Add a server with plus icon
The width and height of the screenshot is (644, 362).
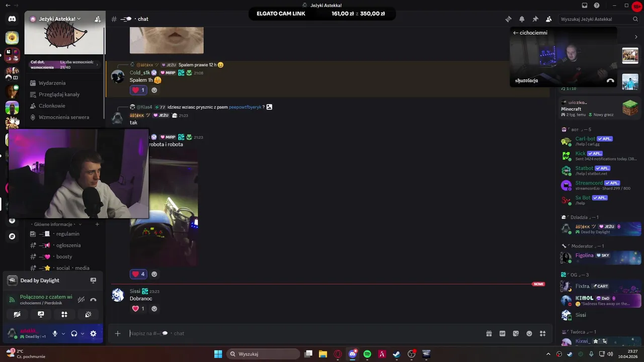click(12, 220)
